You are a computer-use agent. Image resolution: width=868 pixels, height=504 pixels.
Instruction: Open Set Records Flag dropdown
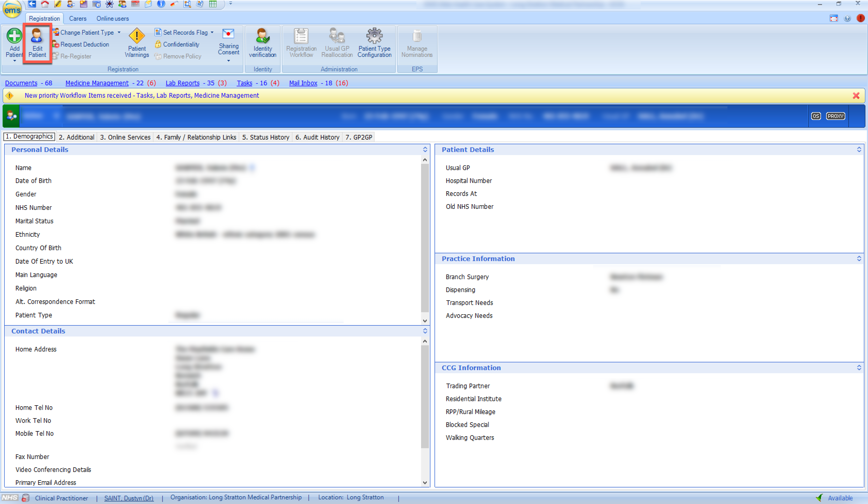pos(212,32)
